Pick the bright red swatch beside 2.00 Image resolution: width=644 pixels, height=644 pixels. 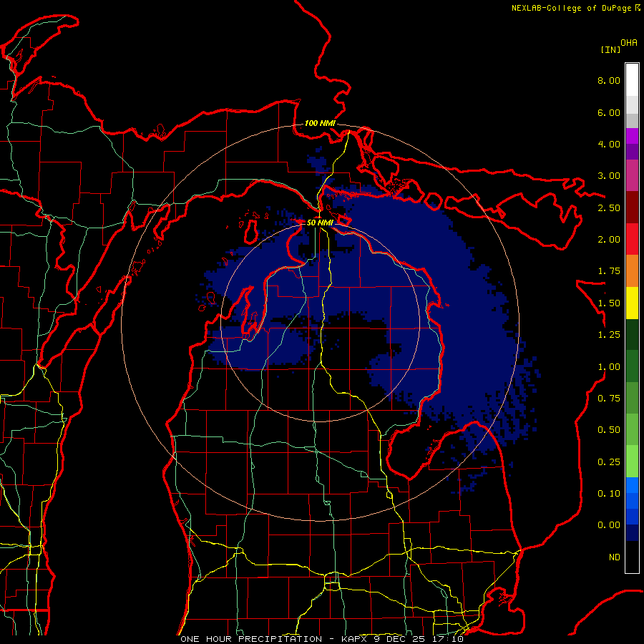coord(632,240)
